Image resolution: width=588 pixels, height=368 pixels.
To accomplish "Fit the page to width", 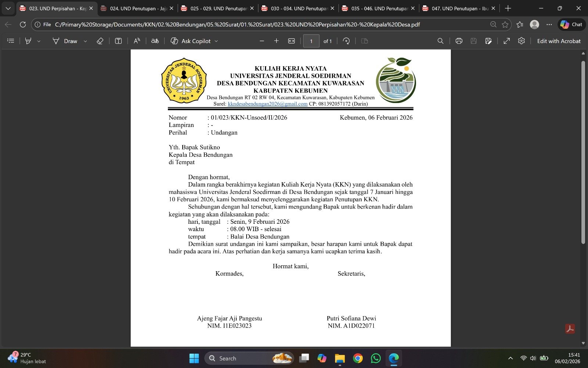I will point(291,41).
